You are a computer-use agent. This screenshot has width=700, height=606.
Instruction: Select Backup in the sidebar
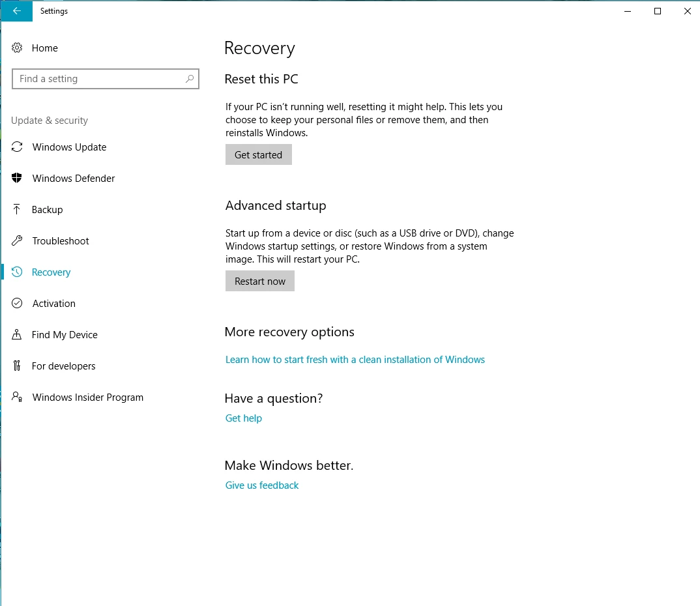48,209
